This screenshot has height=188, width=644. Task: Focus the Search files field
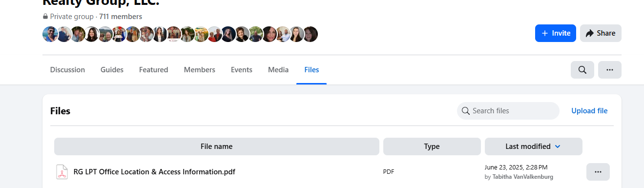508,111
